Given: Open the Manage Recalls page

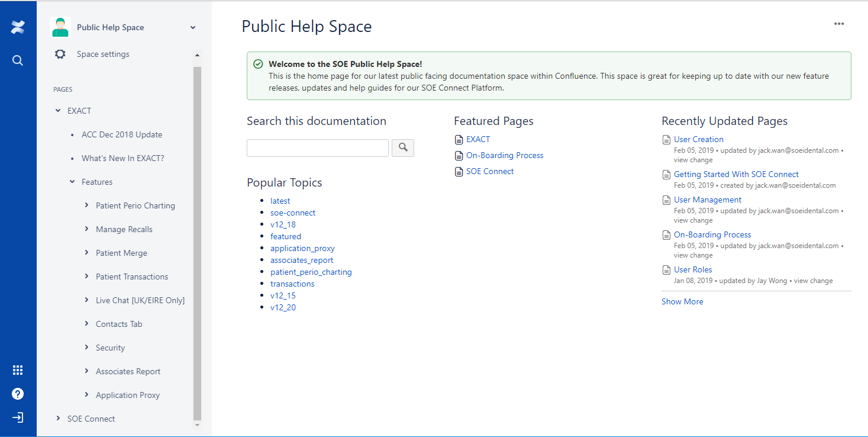Looking at the screenshot, I should (124, 229).
